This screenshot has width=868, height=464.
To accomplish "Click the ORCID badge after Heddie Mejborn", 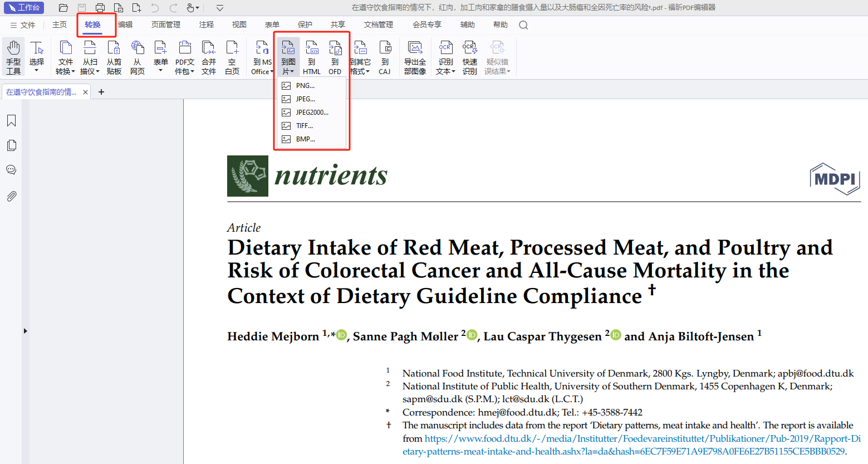I will click(341, 335).
